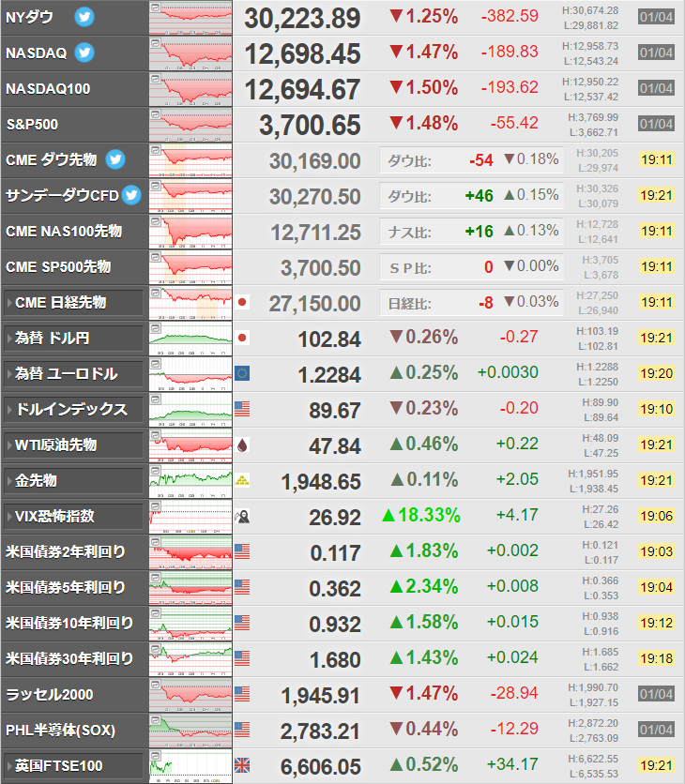
Task: Click the chart popup icon on NYダウ thumbnail
Action: point(156,8)
